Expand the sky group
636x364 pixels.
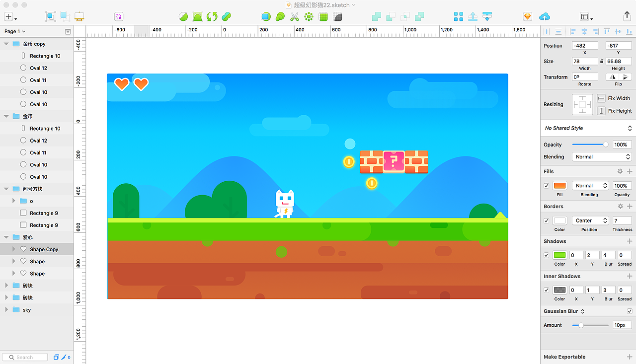pyautogui.click(x=6, y=310)
